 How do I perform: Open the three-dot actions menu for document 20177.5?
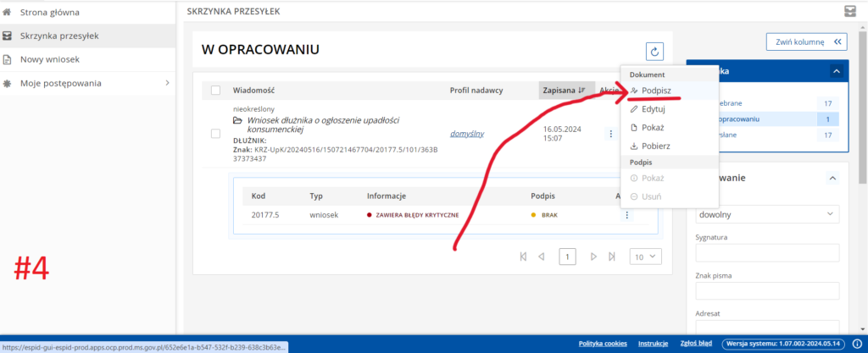pos(627,215)
